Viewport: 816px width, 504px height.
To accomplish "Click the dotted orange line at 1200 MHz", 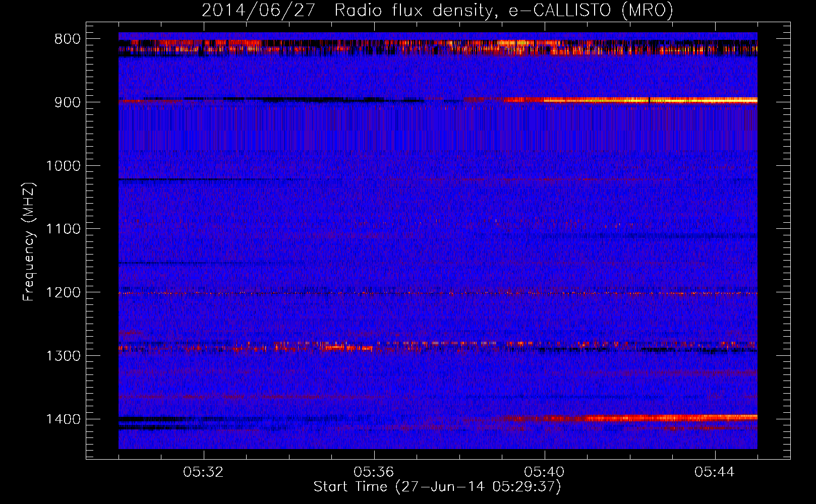I will [x=438, y=293].
